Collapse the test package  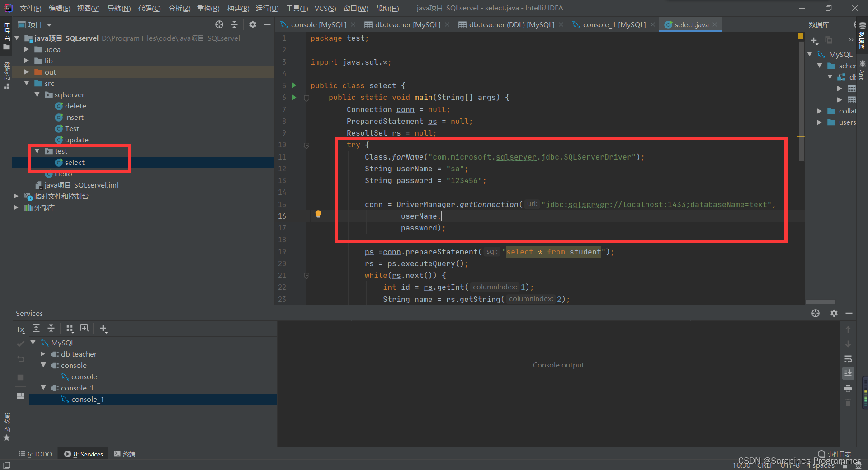37,151
